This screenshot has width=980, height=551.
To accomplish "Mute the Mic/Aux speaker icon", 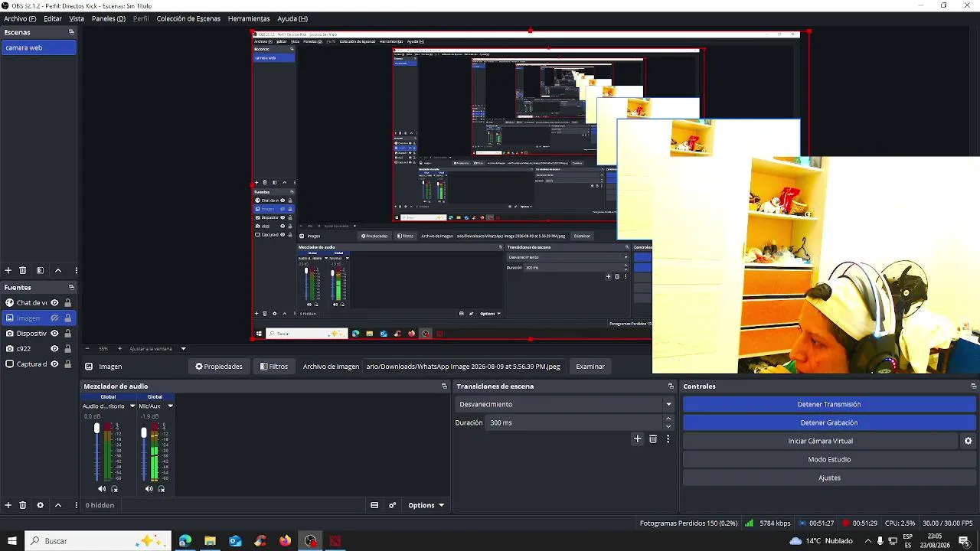I will [x=149, y=488].
